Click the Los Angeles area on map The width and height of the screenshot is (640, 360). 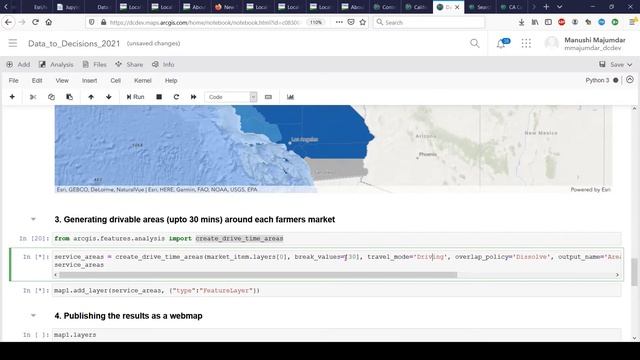304,140
